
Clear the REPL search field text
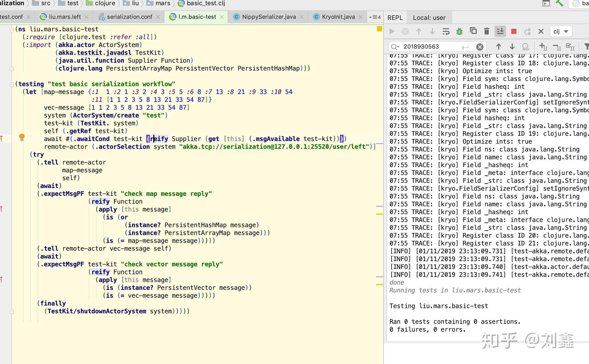coord(480,47)
